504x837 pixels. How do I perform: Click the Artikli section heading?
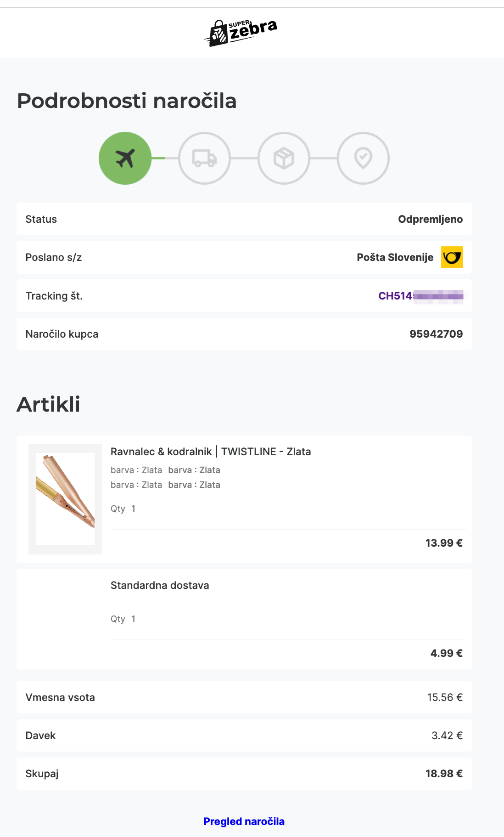pos(49,404)
